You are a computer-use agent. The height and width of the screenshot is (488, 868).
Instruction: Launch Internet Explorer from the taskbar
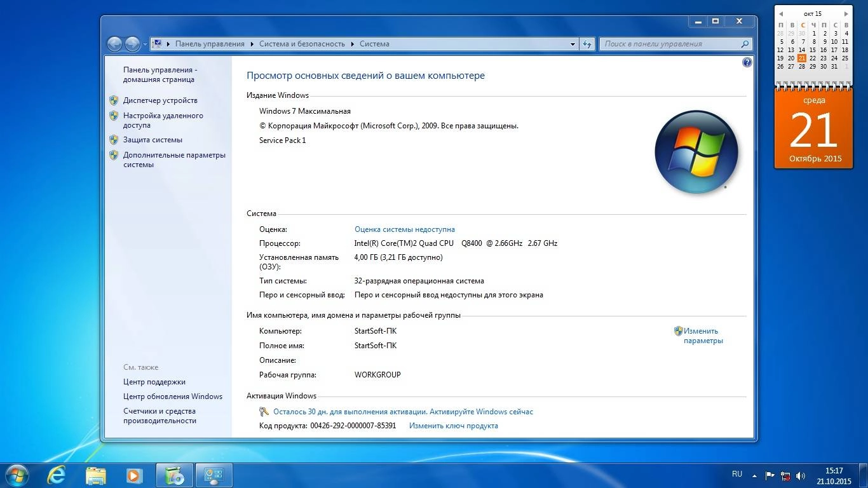[x=57, y=475]
